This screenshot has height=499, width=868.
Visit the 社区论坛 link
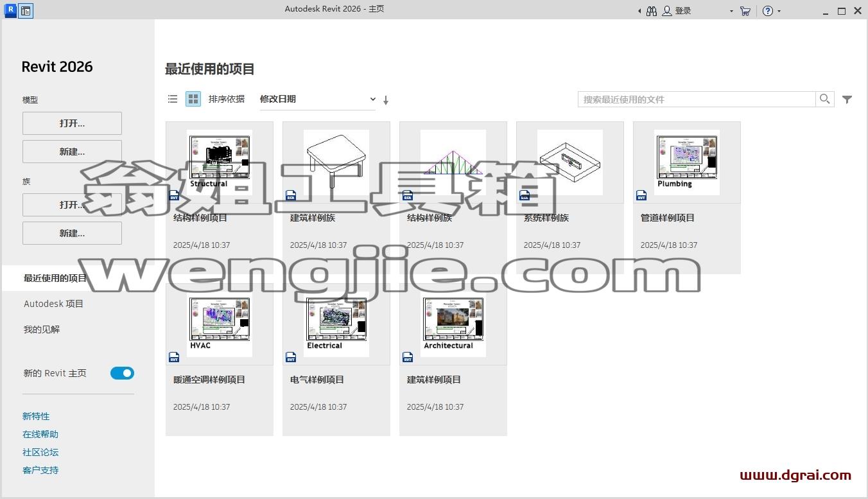click(x=40, y=452)
